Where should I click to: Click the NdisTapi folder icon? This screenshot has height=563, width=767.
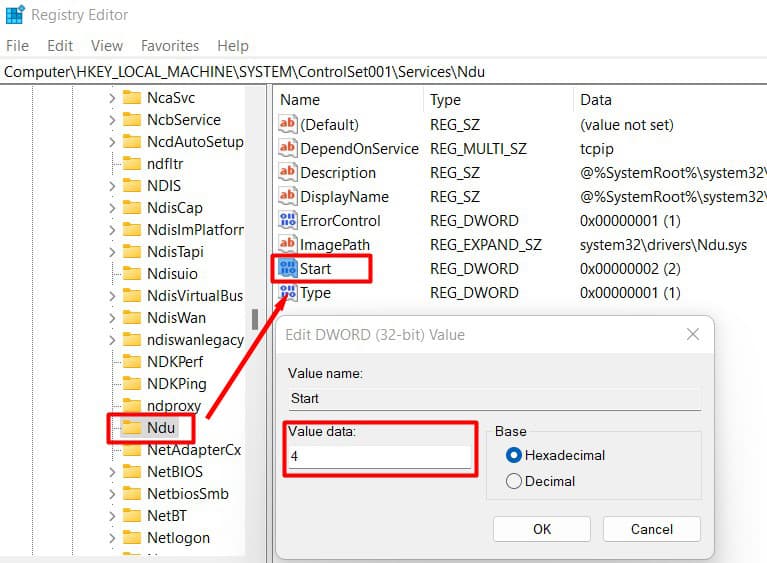132,251
